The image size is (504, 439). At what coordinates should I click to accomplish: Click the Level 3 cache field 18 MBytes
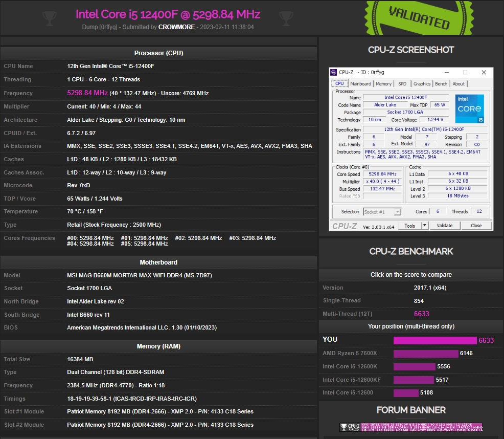pyautogui.click(x=457, y=195)
